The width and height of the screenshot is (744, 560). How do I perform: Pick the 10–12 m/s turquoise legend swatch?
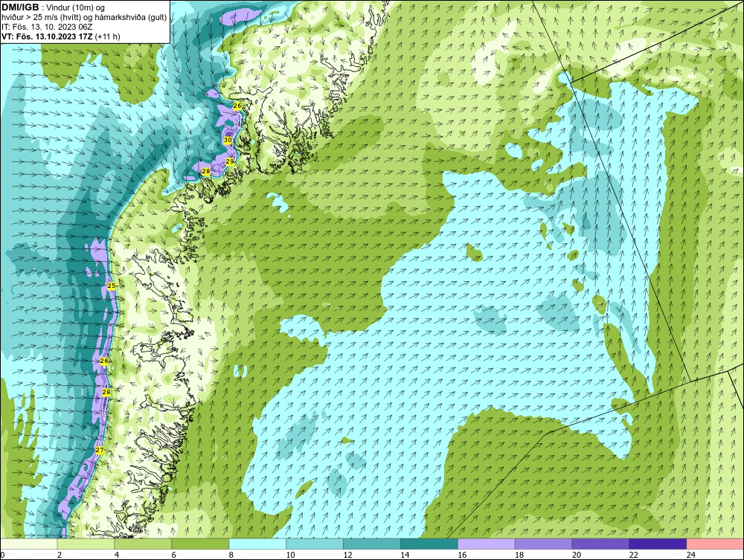(x=315, y=544)
